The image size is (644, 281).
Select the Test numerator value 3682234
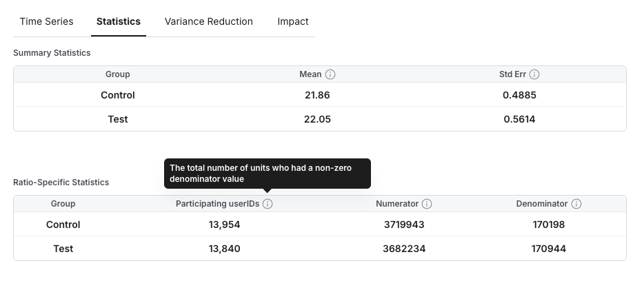(404, 249)
